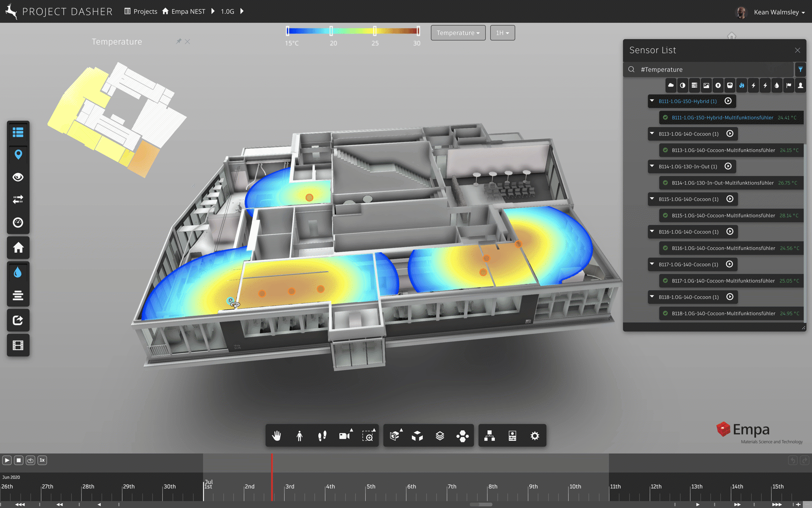This screenshot has width=812, height=508.
Task: Collapse the B113-1.OG-140-Cocoon group
Action: (652, 134)
